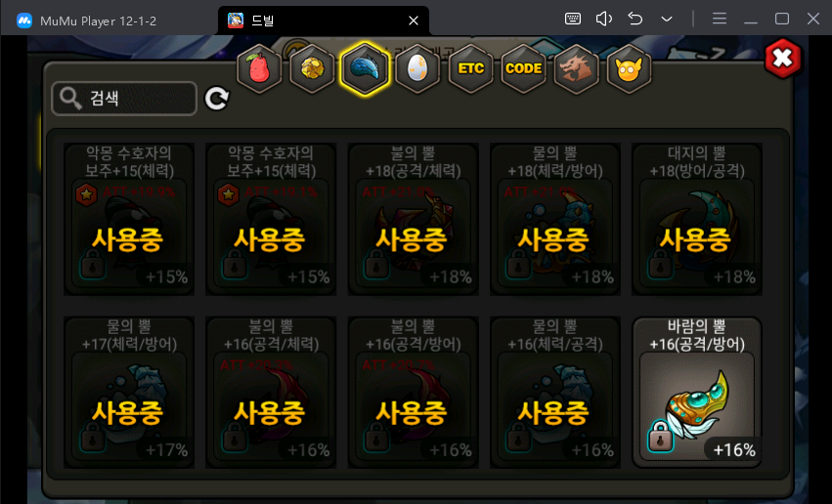Toggle lock on 물의 뿔 +17 item
Screen dimensions: 832x504
(93, 436)
